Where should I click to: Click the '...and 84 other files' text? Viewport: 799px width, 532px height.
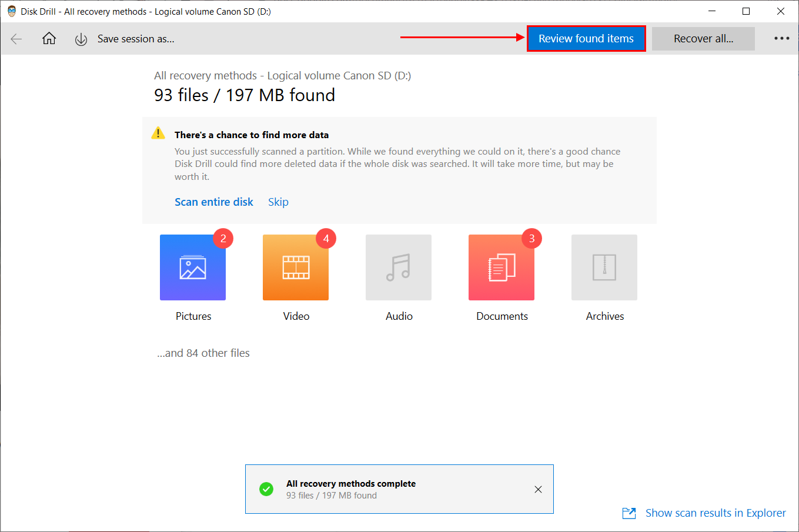pyautogui.click(x=203, y=353)
